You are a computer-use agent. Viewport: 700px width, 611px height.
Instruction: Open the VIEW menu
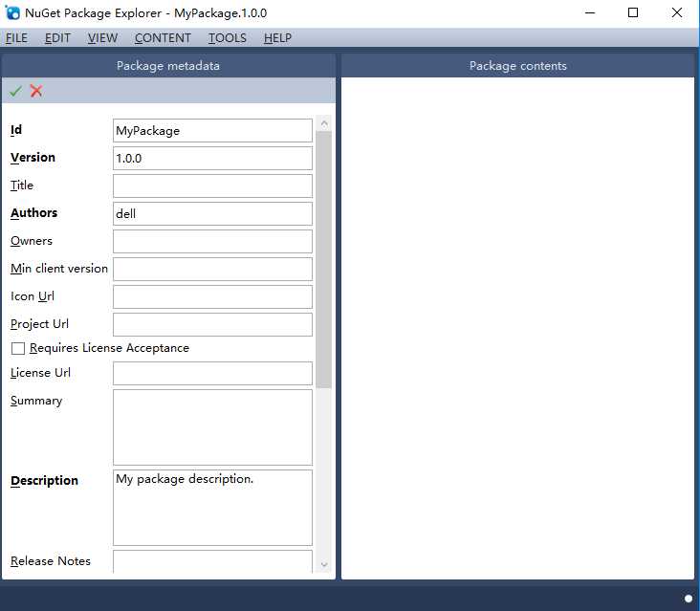pyautogui.click(x=102, y=38)
